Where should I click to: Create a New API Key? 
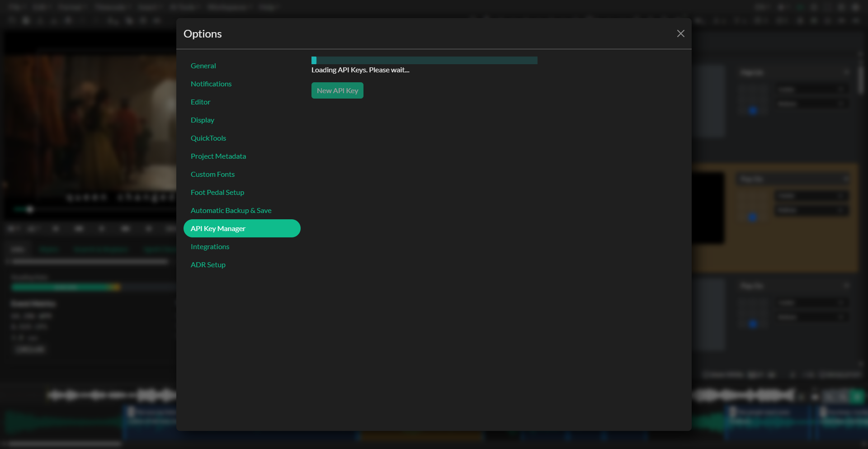tap(337, 90)
